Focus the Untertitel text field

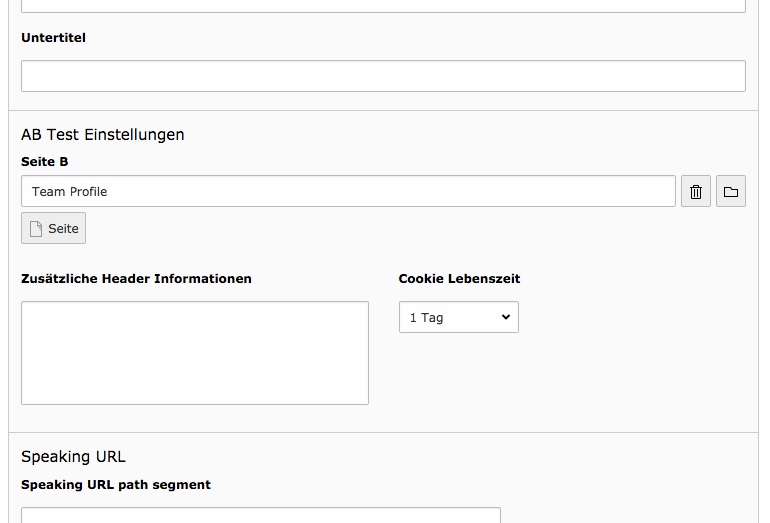384,76
